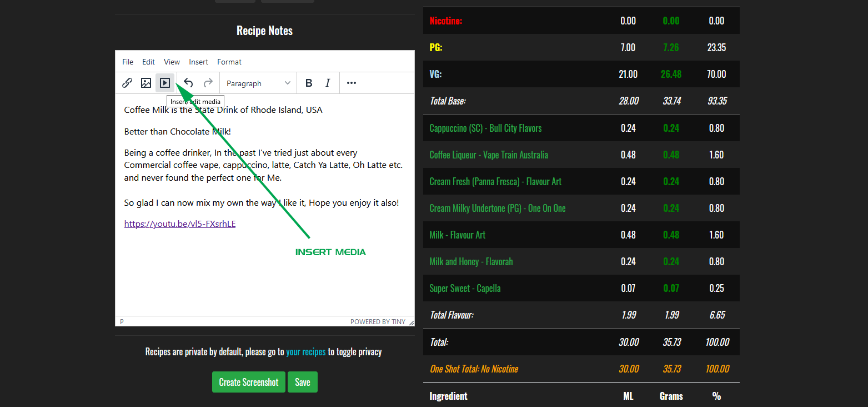Open the Insert menu
This screenshot has height=407, width=868.
pos(199,62)
